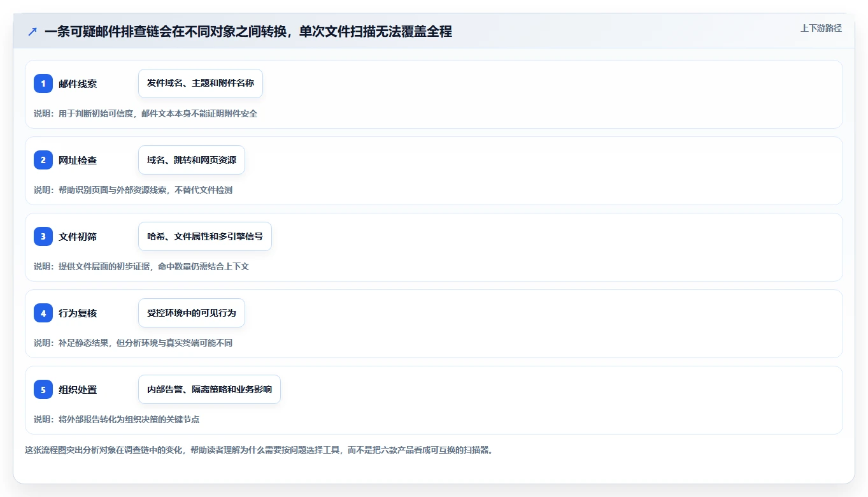Image resolution: width=868 pixels, height=497 pixels.
Task: Click the 受控环境中的可见行为 chip
Action: pos(192,313)
